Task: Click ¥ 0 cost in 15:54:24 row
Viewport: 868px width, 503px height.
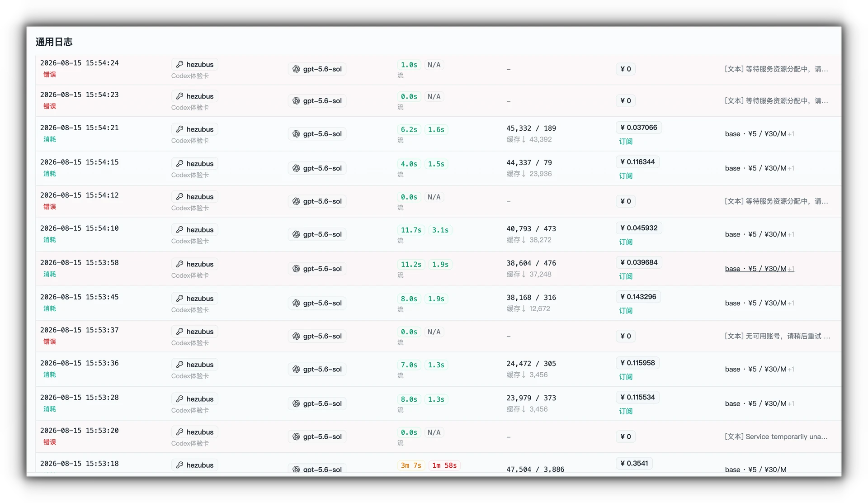Action: (626, 69)
